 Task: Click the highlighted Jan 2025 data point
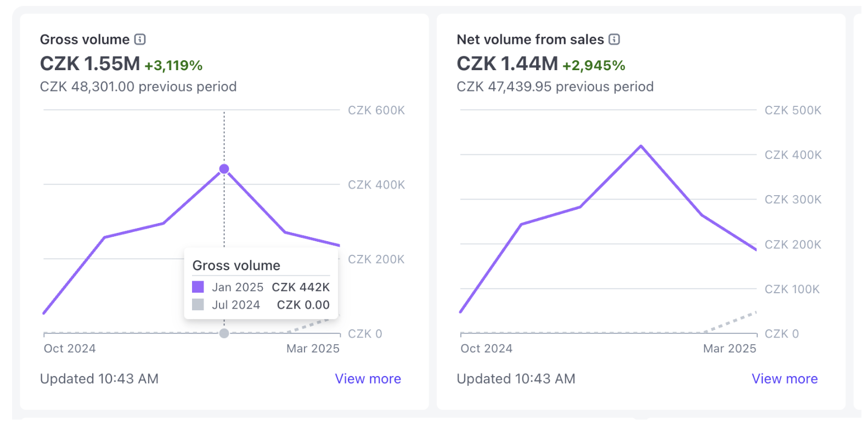pos(224,169)
